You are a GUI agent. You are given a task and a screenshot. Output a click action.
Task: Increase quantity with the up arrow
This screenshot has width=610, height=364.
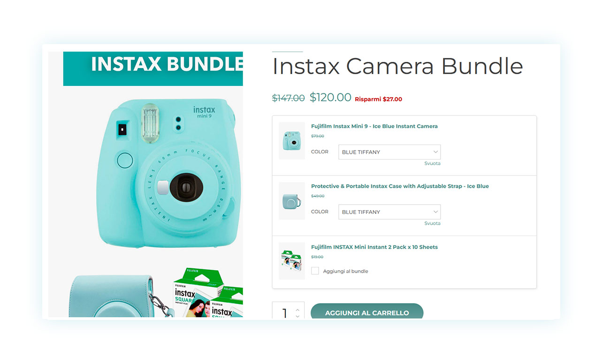click(297, 310)
